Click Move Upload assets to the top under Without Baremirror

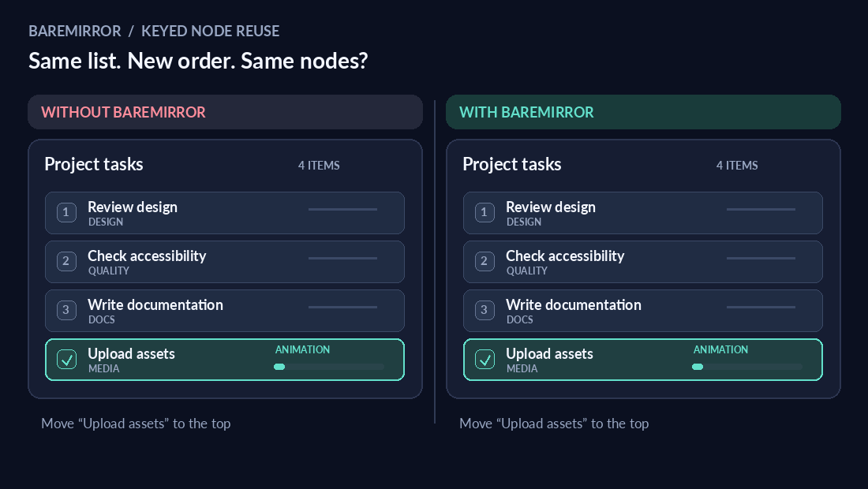pyautogui.click(x=136, y=424)
